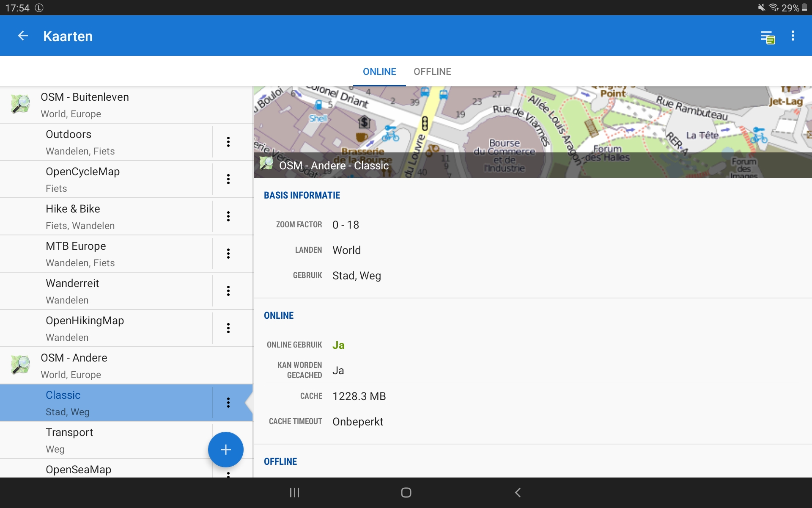
Task: Select the ONLINE tab
Action: pyautogui.click(x=379, y=72)
